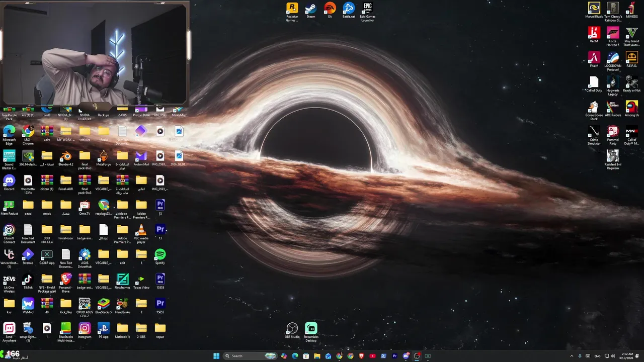Select Forza Horizon 5 desktop icon
The image size is (644, 362).
612,36
